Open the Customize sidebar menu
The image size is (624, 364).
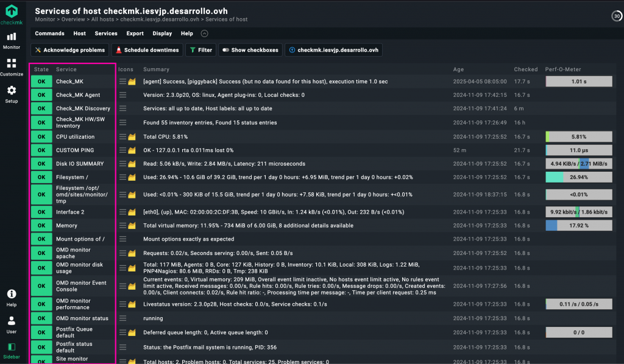(12, 67)
